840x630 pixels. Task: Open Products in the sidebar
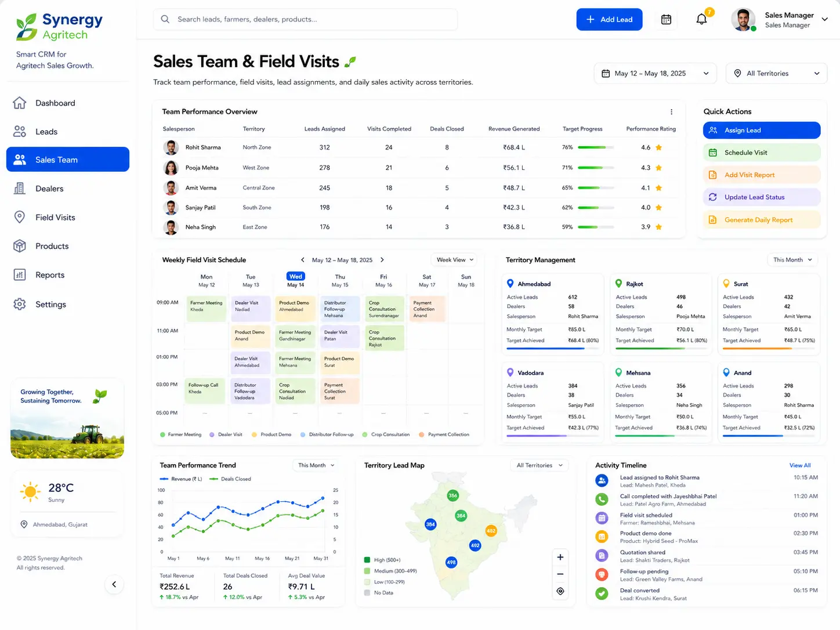[x=68, y=246]
